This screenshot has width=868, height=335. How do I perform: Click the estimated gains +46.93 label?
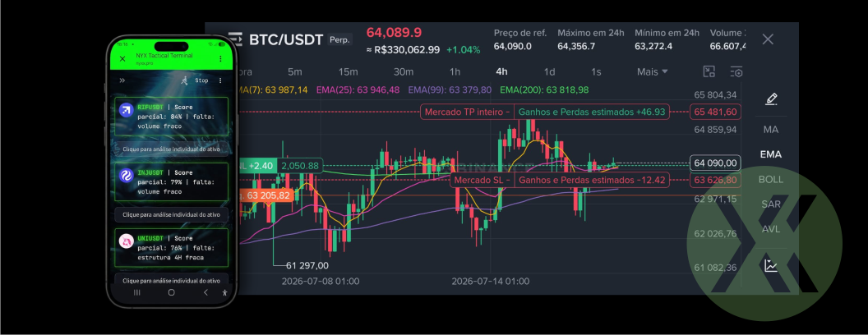click(x=591, y=112)
